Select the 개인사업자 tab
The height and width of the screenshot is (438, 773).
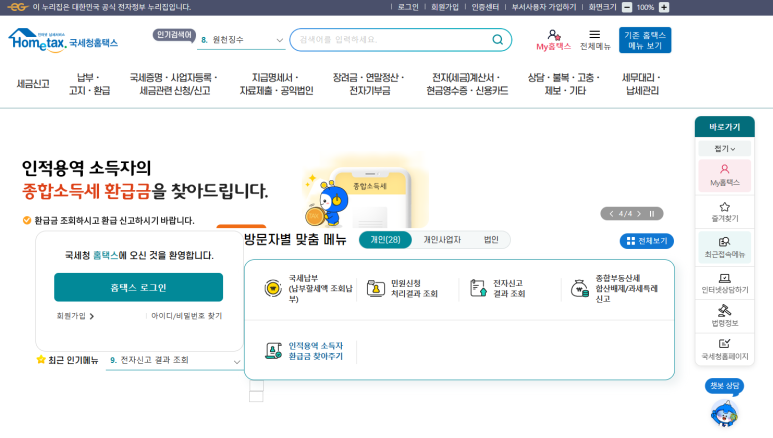tap(442, 240)
